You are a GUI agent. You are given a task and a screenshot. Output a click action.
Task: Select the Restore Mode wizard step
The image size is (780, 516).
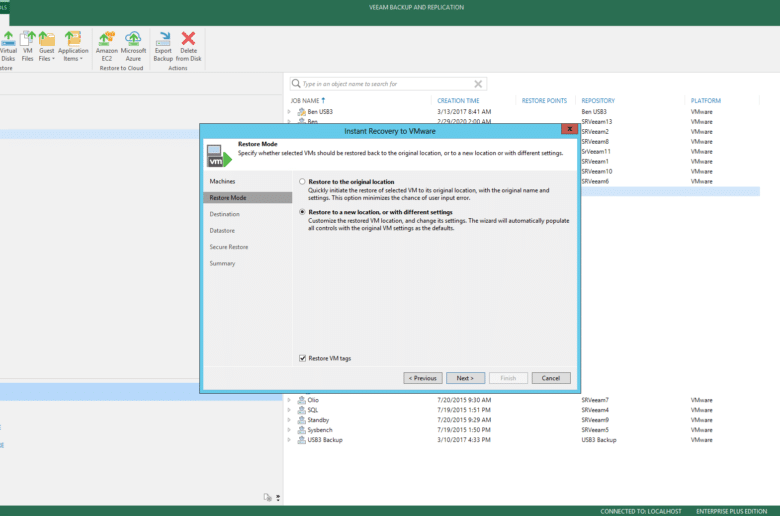[247, 198]
